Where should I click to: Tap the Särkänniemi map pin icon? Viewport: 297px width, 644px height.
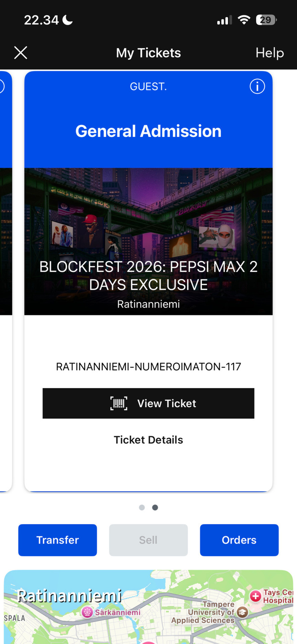click(x=87, y=612)
